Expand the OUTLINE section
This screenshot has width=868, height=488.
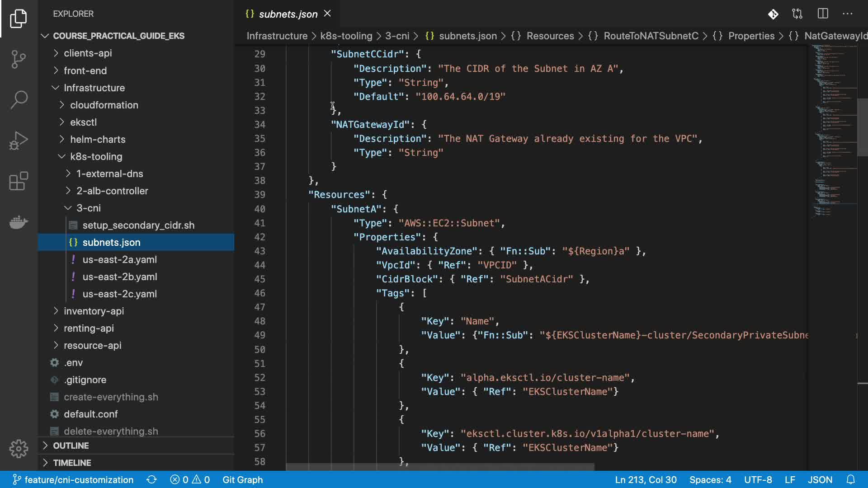[x=71, y=446]
